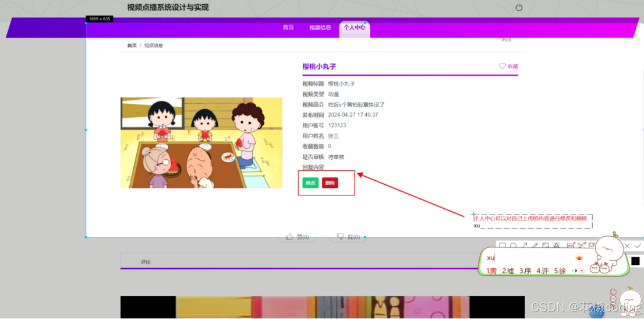Click the 樱桃小丸子 cartoon cover image

(x=201, y=143)
